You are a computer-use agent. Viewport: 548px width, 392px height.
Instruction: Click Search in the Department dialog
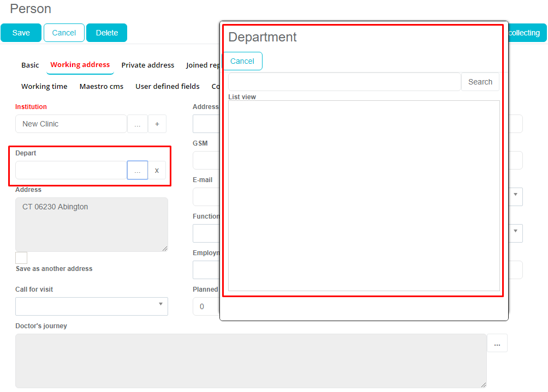[x=480, y=82]
